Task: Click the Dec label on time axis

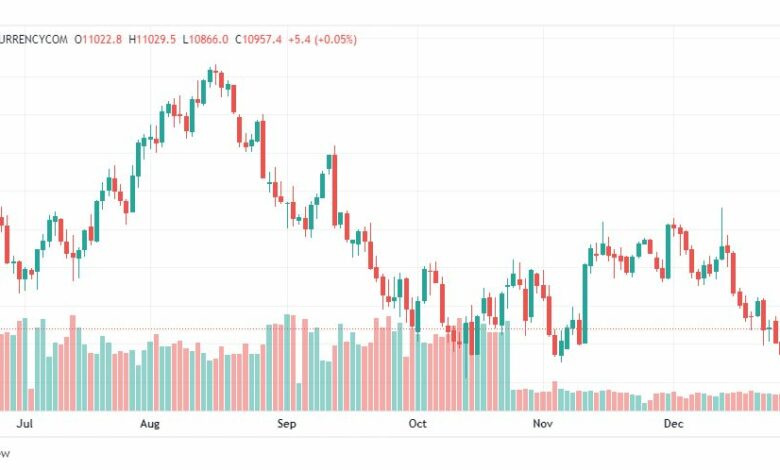Action: tap(673, 423)
